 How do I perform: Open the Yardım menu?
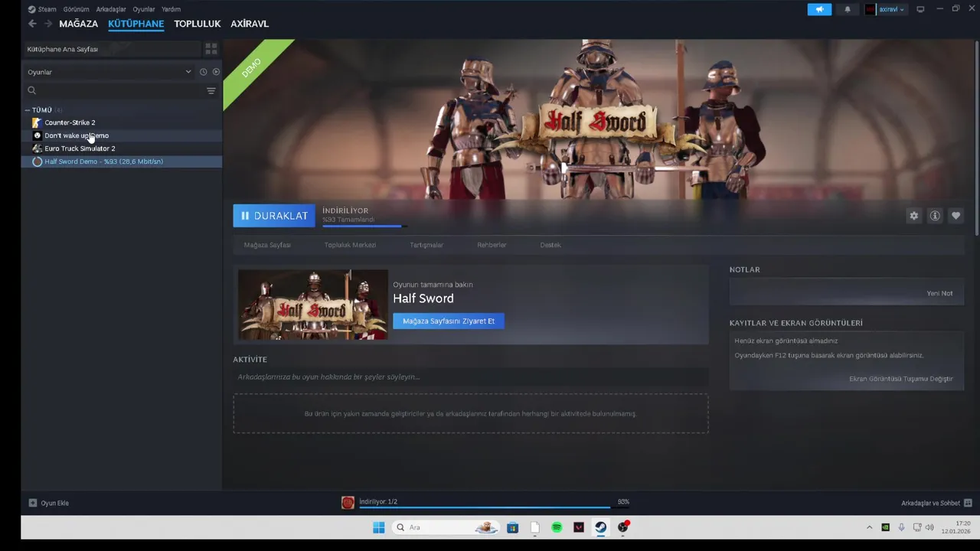tap(171, 9)
